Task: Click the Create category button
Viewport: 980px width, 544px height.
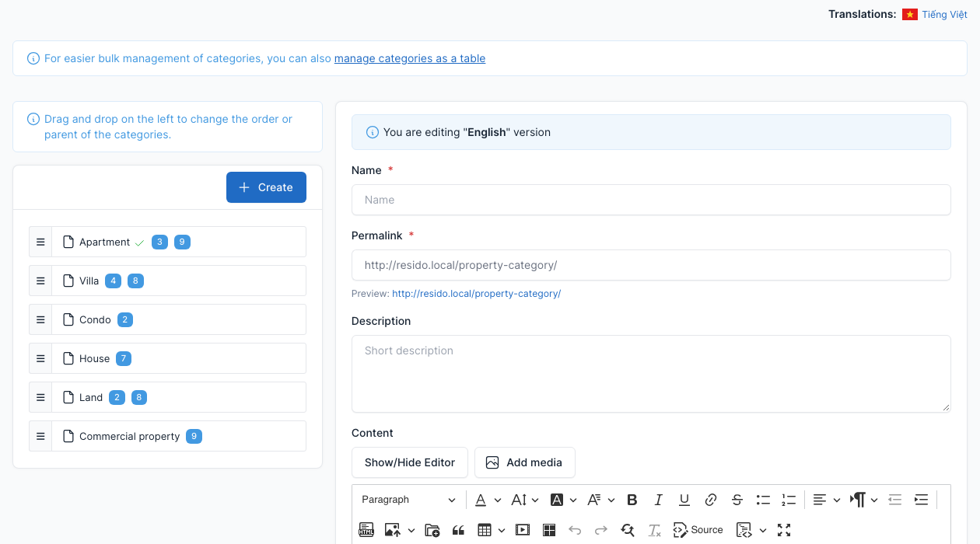Action: click(x=266, y=187)
